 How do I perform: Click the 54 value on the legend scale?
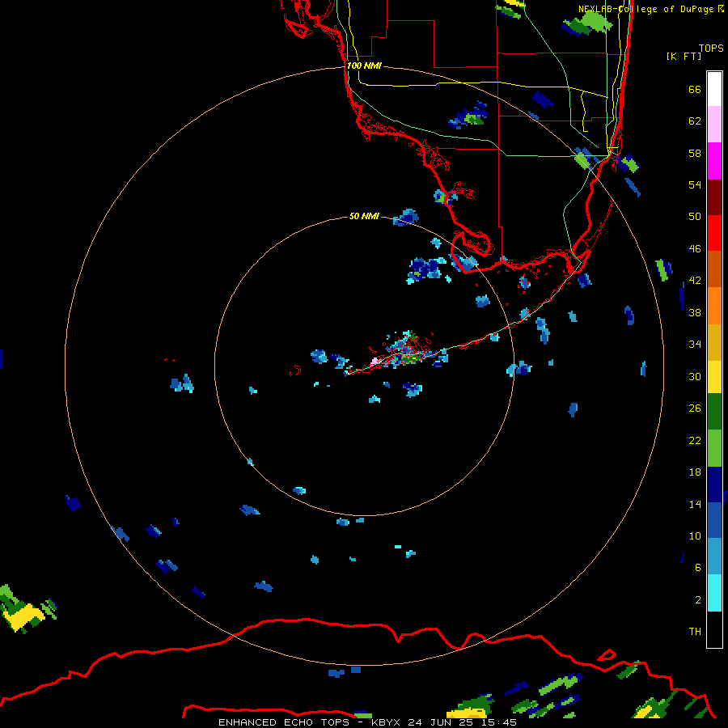tap(695, 184)
